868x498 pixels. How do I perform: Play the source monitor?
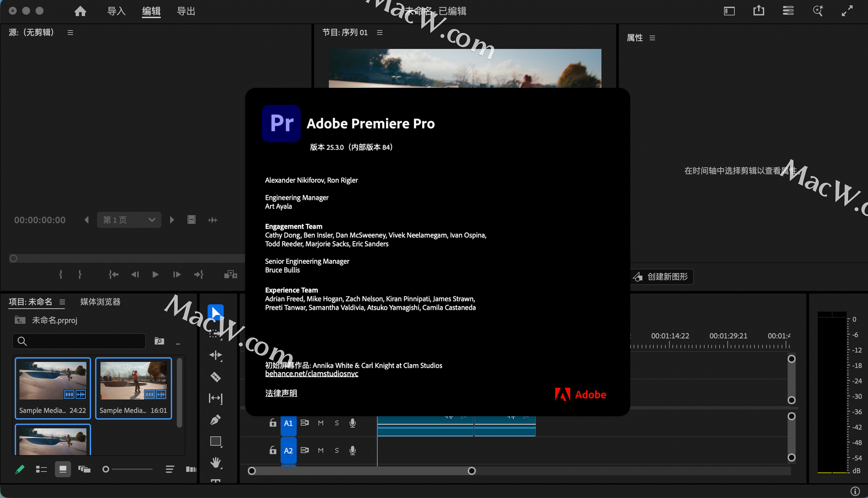pos(156,275)
